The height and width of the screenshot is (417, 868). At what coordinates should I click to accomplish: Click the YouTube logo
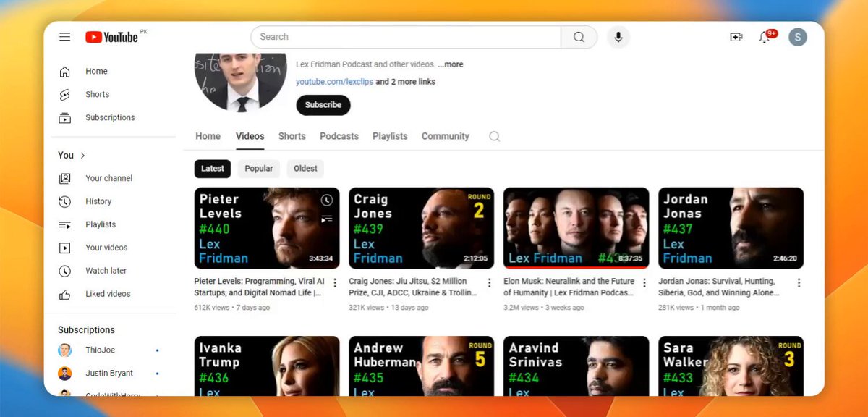[111, 37]
